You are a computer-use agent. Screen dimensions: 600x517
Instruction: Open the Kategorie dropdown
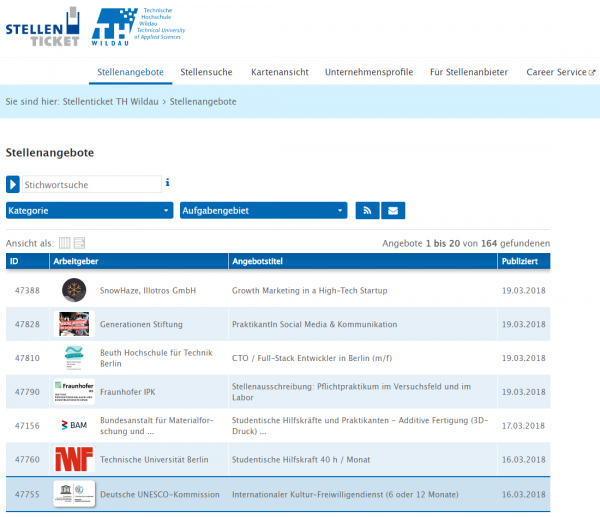90,210
